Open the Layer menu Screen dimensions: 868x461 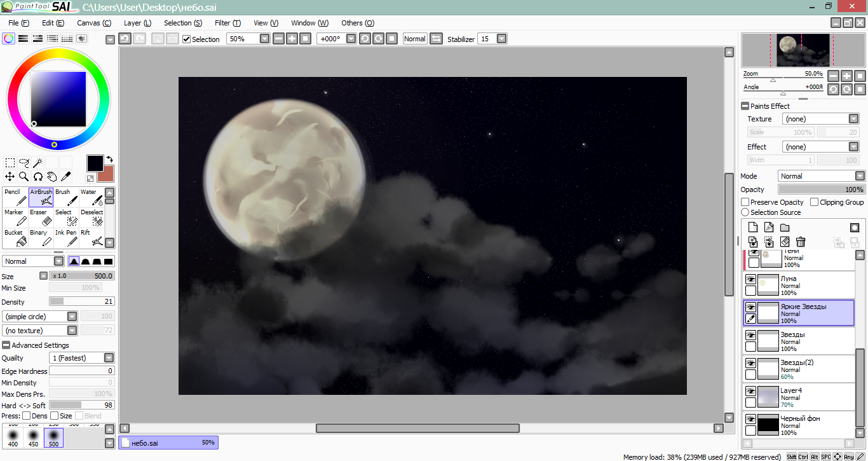(x=137, y=23)
